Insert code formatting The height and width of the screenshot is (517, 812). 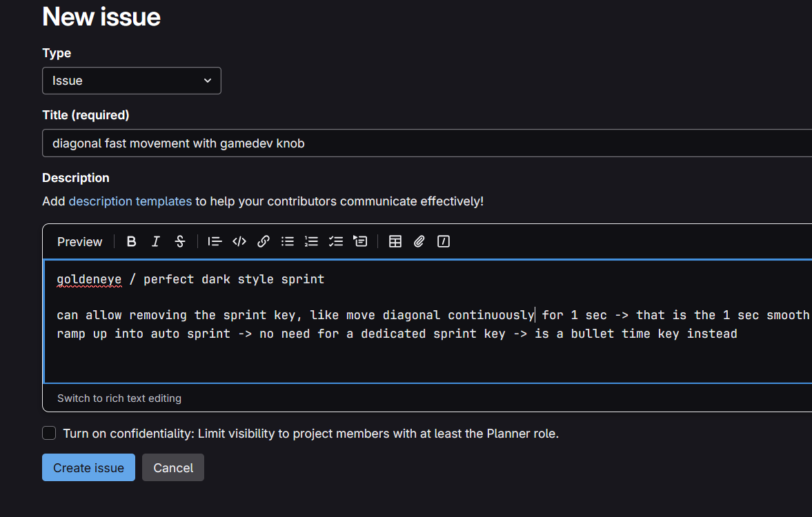click(239, 241)
